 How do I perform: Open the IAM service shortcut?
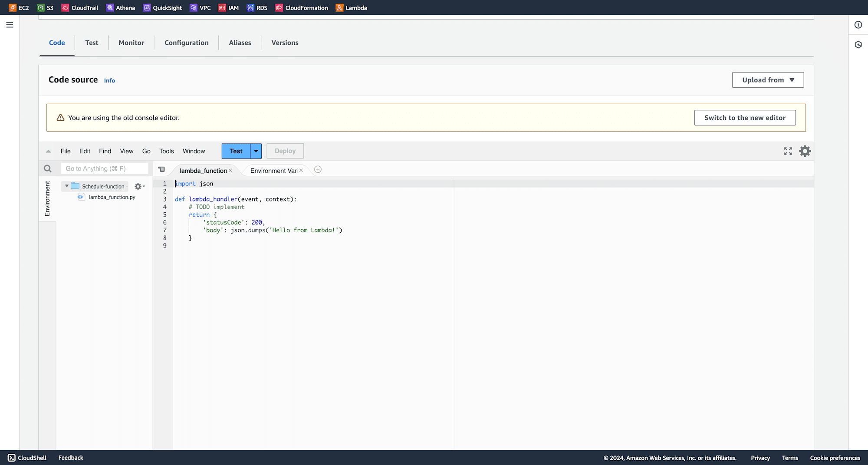coord(229,8)
